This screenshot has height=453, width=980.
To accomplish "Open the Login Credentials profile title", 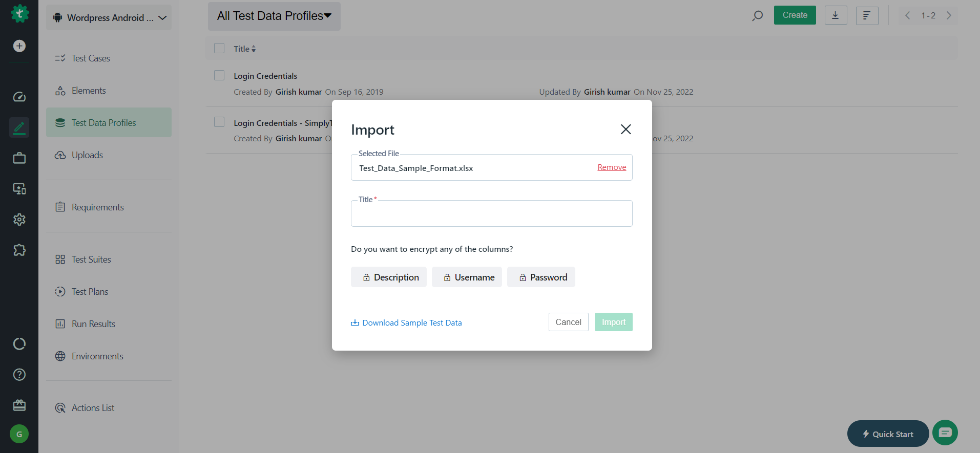I will [265, 76].
